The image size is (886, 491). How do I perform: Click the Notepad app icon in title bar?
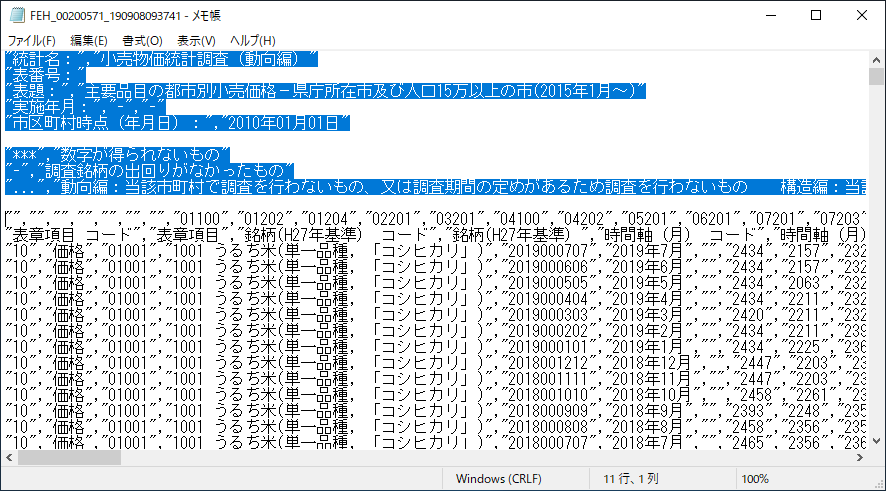(x=16, y=16)
